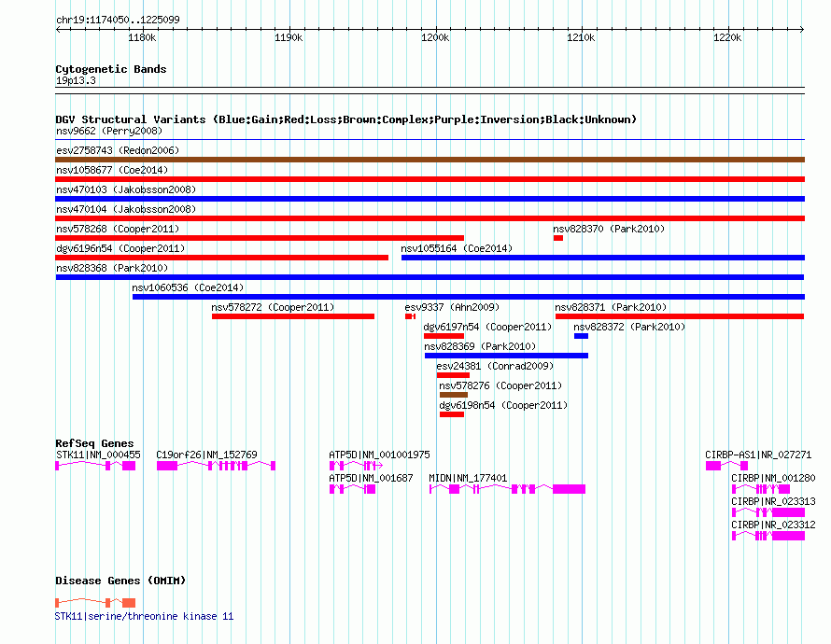Click the 1180k ruler tick label
Viewport: 831px width, 644px height.
click(142, 37)
